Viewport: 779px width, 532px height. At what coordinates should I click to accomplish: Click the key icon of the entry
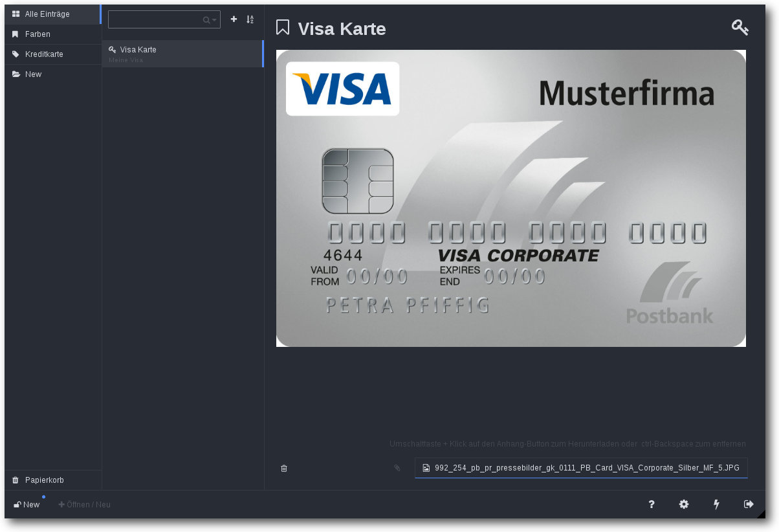(x=740, y=27)
